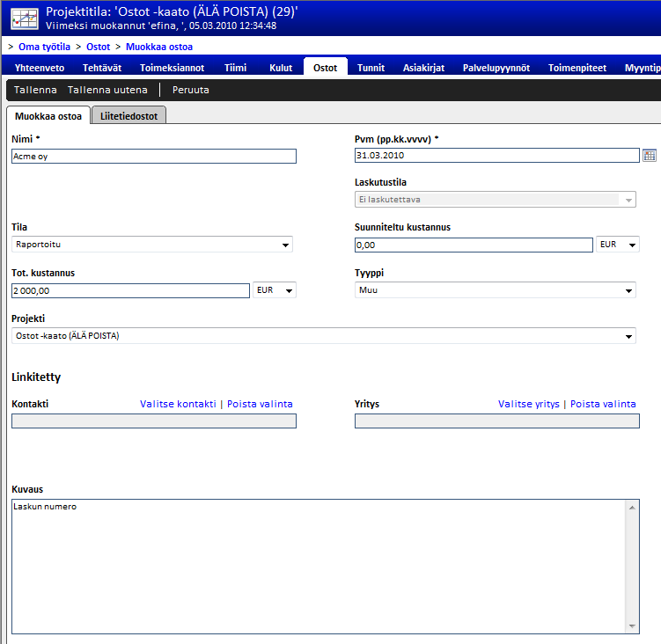661x644 pixels.
Task: Click the Kuvaus scrollbar down arrow
Action: pos(632,626)
